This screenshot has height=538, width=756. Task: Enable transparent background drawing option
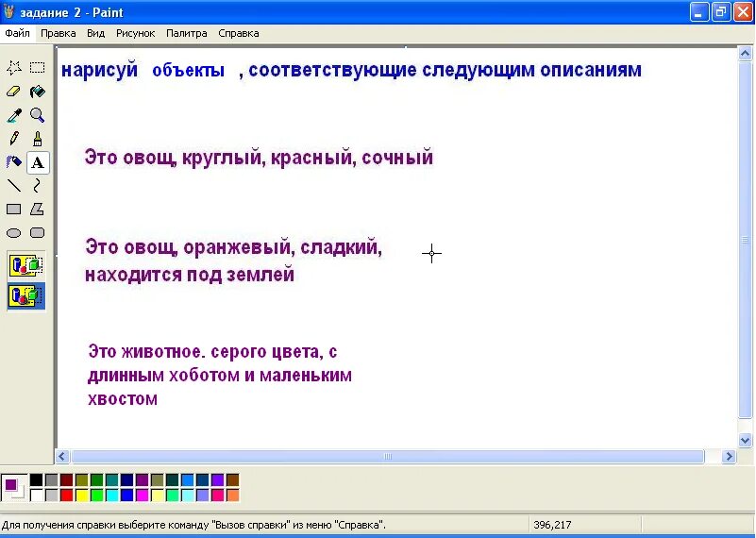26,295
